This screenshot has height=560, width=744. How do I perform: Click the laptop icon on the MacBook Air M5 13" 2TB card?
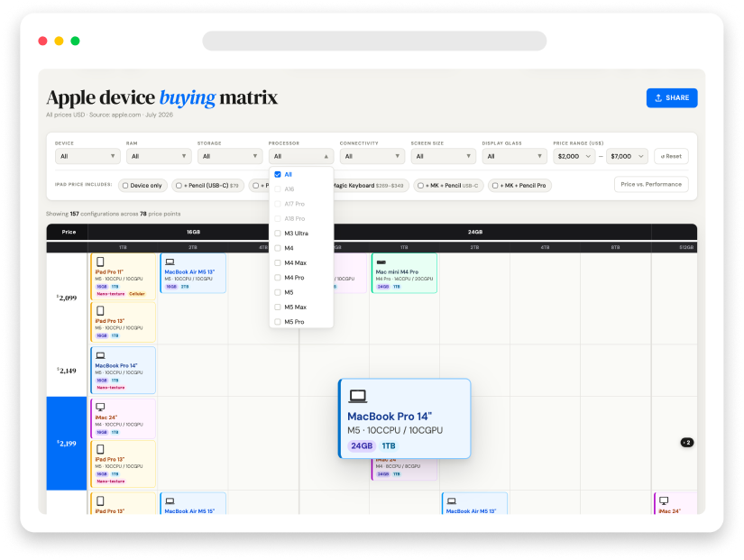tap(170, 262)
